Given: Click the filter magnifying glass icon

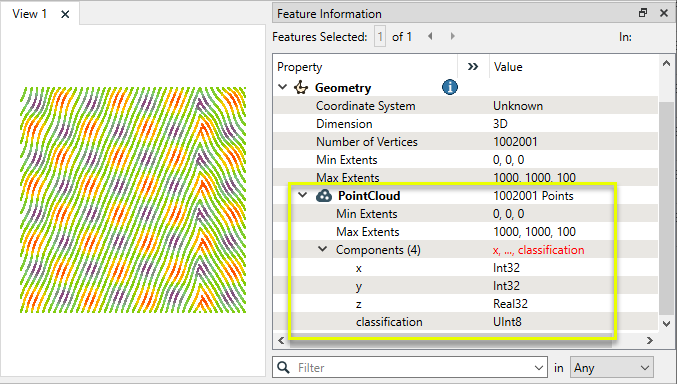Looking at the screenshot, I should click(283, 367).
